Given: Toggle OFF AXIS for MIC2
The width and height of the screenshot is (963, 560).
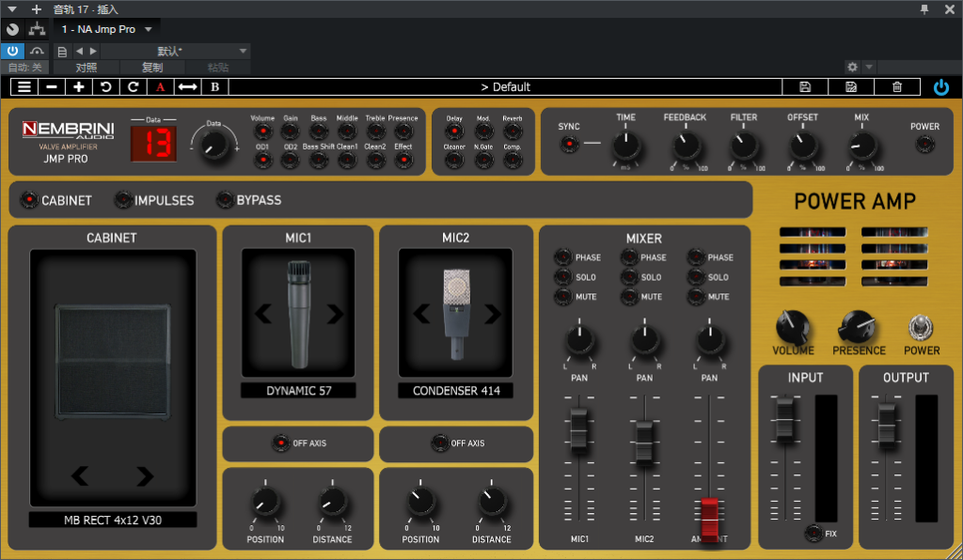Looking at the screenshot, I should click(x=439, y=443).
